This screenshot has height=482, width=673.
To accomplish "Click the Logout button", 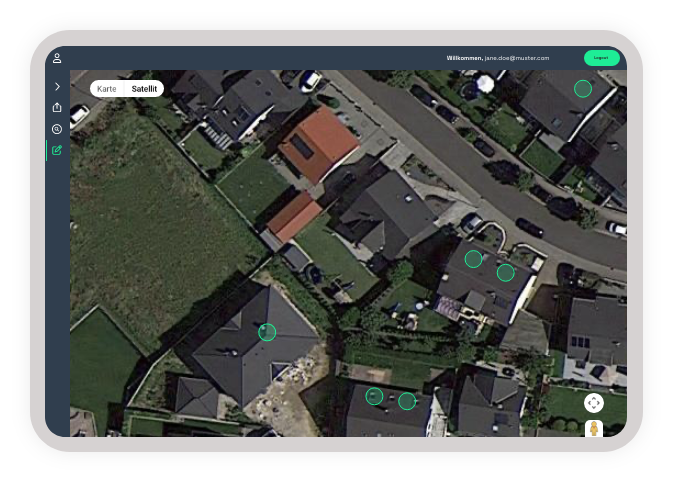I will pyautogui.click(x=601, y=58).
